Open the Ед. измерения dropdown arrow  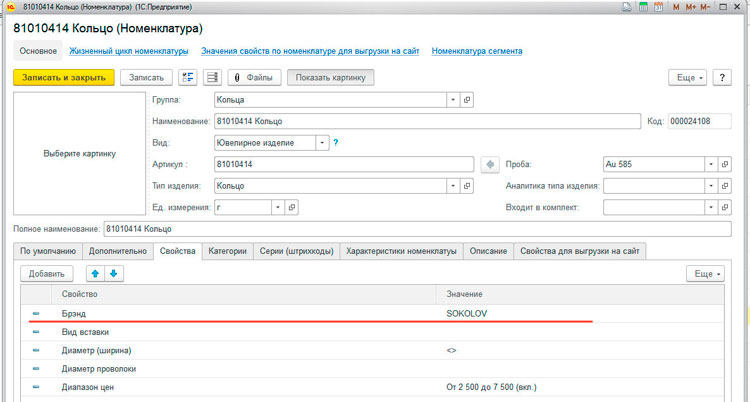[278, 207]
